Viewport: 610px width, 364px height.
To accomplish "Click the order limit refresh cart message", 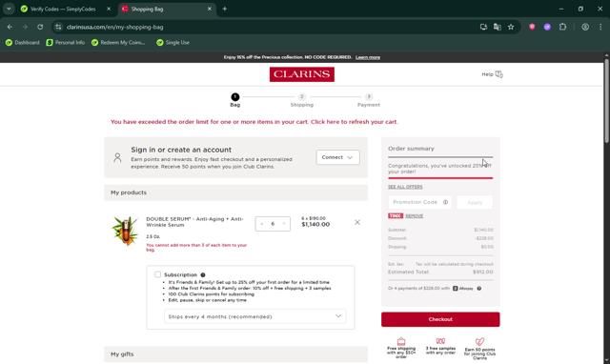I will [x=254, y=122].
